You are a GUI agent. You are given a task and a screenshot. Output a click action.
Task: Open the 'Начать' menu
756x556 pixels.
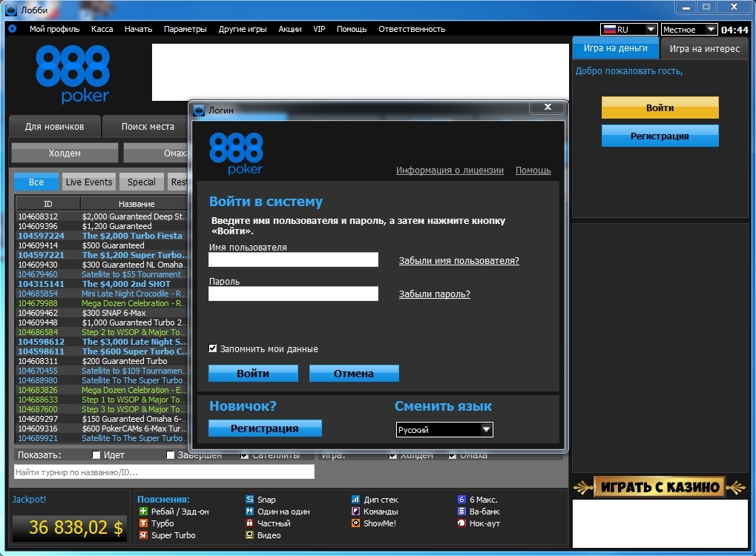139,29
